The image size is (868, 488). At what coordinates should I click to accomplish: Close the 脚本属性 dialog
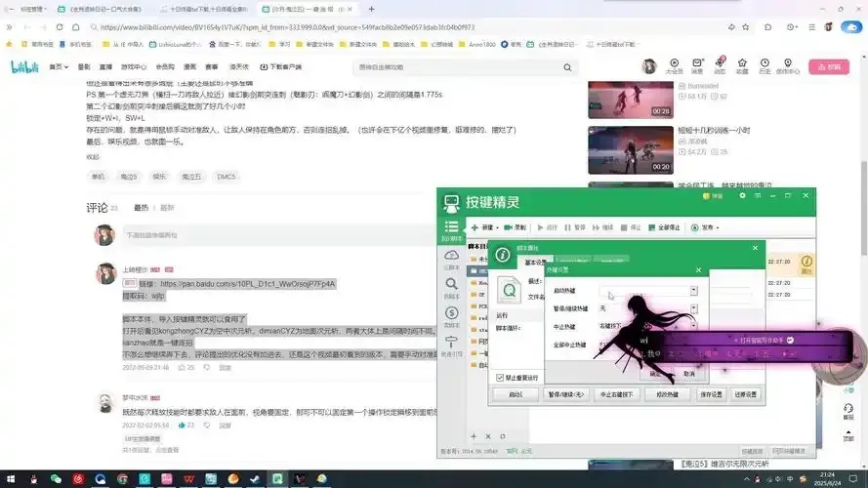pyautogui.click(x=755, y=248)
